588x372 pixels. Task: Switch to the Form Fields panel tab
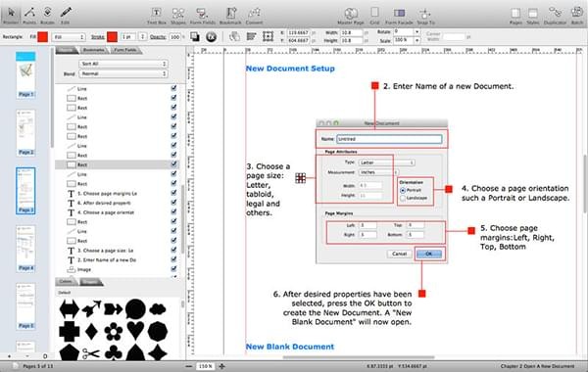(125, 50)
